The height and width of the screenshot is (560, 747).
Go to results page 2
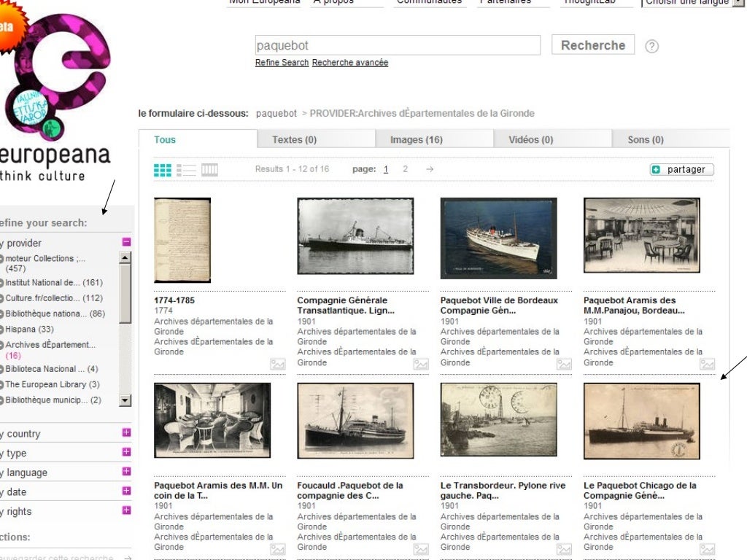pos(406,169)
